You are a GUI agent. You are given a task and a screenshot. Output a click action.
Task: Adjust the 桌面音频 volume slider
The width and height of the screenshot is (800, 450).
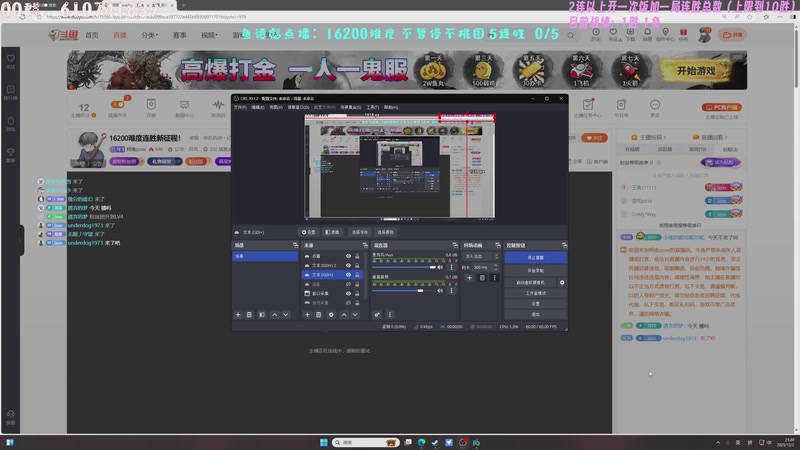(x=404, y=291)
